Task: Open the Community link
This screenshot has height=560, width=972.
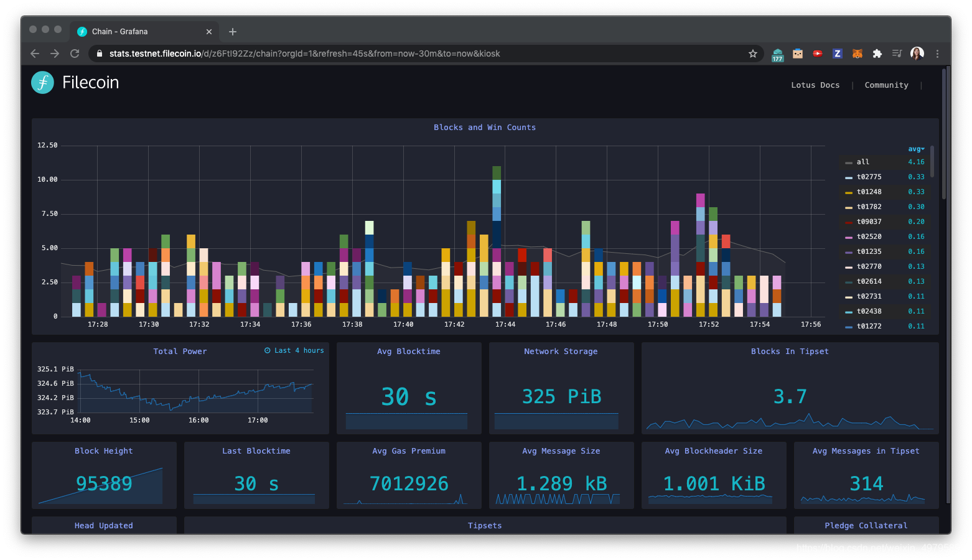Action: point(886,85)
